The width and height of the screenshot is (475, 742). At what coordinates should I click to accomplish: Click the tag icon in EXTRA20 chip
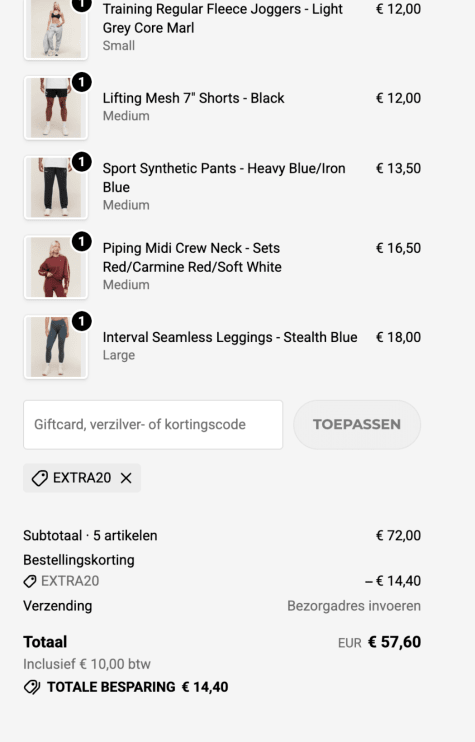(x=40, y=478)
